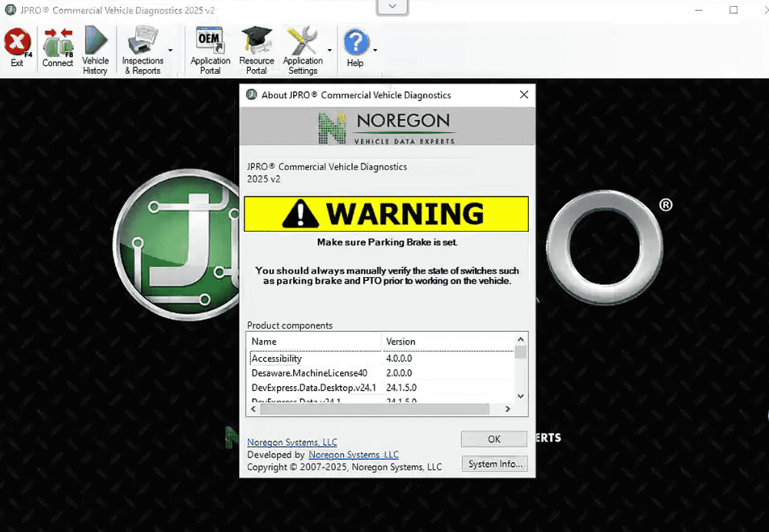The width and height of the screenshot is (769, 532).
Task: Sort components by the Name column header
Action: pyautogui.click(x=313, y=342)
